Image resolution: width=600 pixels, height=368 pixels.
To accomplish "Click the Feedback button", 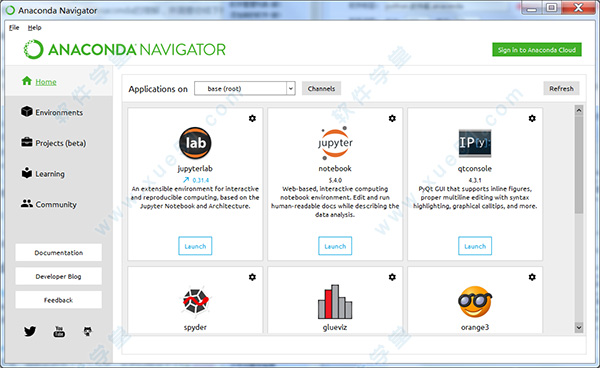I will (59, 300).
